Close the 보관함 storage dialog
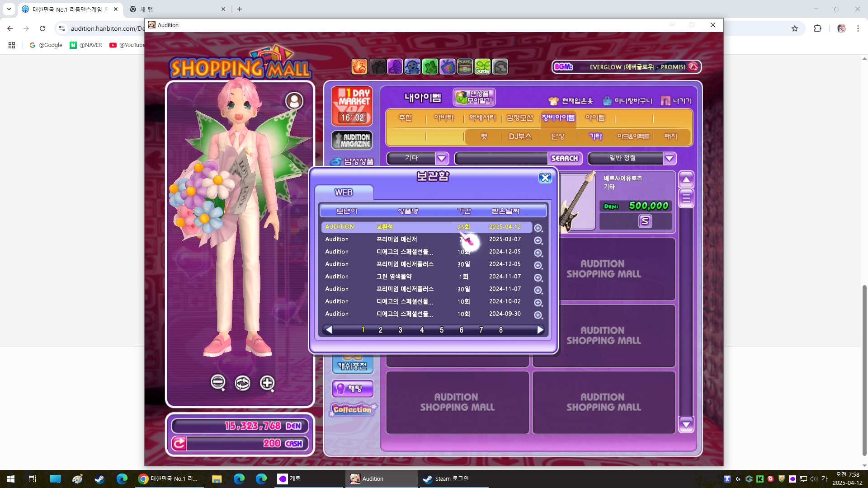Viewport: 868px width, 488px height. [545, 178]
